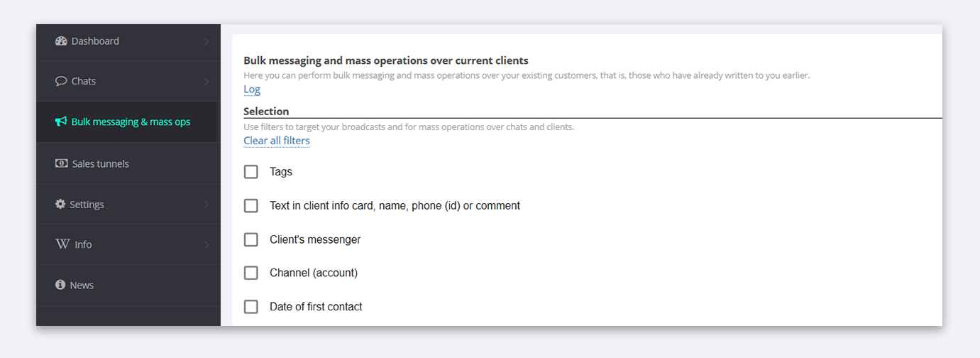
Task: Expand the Info menu chevron
Action: pos(207,245)
